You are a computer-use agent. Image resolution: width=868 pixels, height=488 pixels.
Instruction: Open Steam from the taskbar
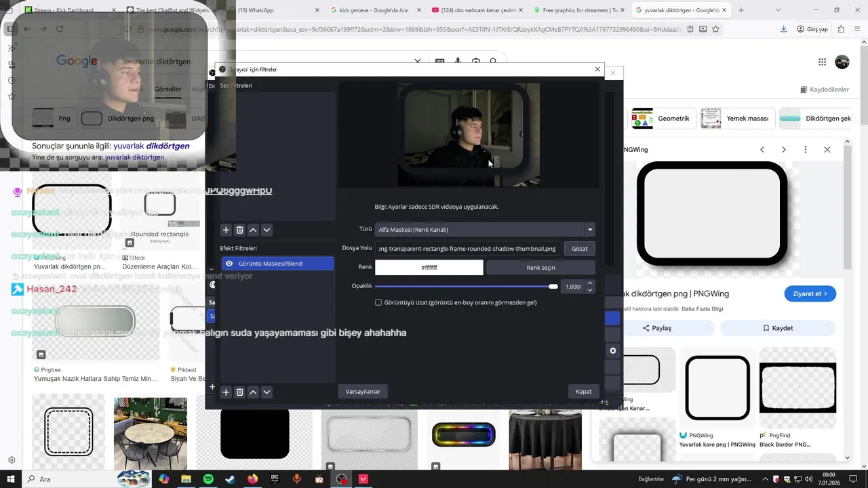[x=231, y=479]
